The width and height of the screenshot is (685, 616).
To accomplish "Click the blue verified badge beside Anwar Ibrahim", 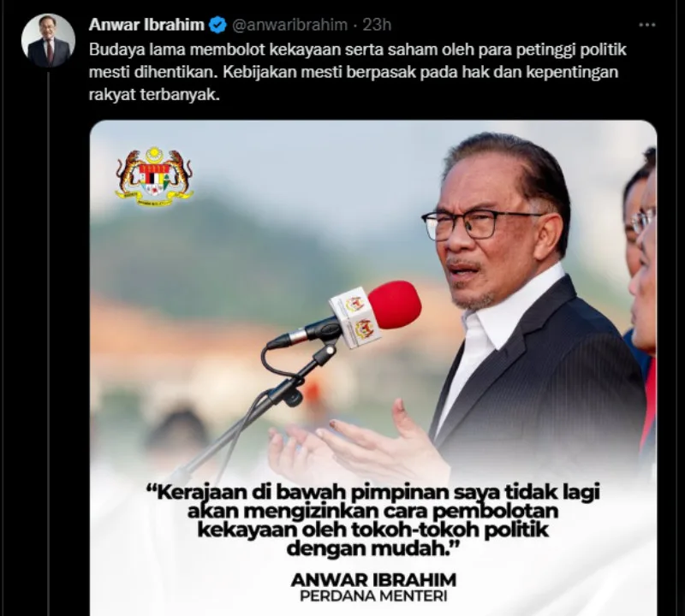I will [217, 25].
